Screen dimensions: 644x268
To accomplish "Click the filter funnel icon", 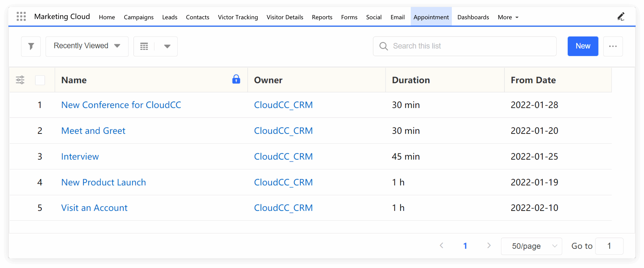I will click(x=31, y=46).
